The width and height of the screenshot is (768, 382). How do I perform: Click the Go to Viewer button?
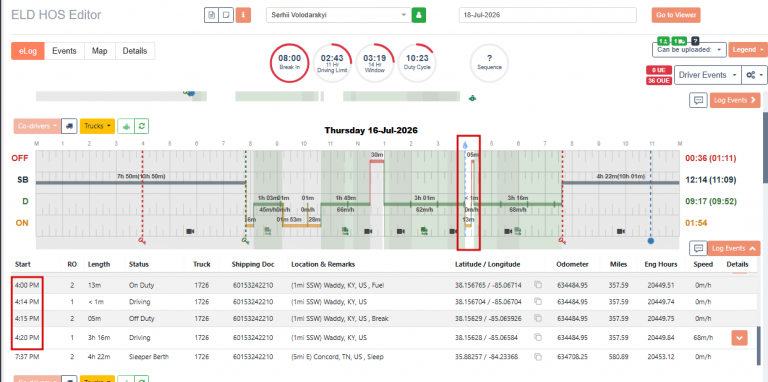[676, 15]
